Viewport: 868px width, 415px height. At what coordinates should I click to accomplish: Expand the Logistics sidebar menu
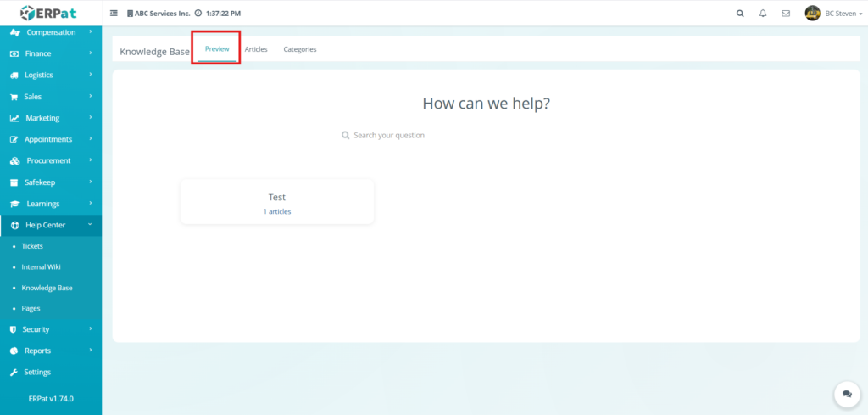[x=50, y=75]
